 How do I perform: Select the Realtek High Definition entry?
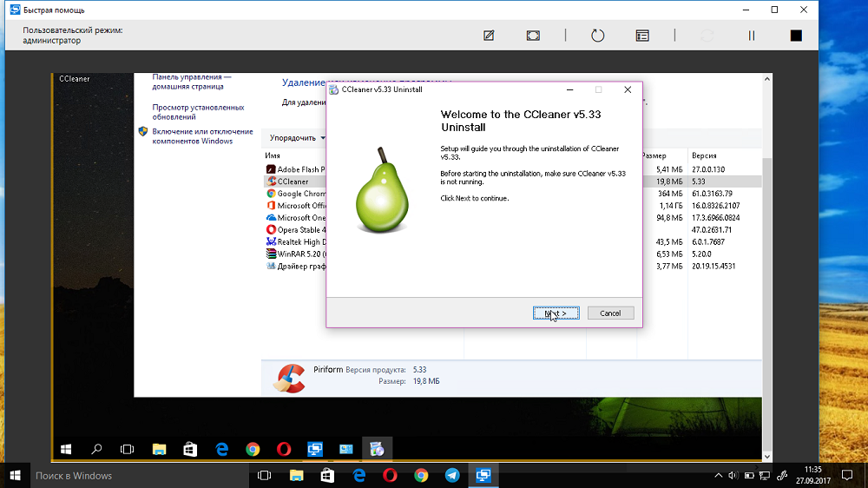pos(294,242)
